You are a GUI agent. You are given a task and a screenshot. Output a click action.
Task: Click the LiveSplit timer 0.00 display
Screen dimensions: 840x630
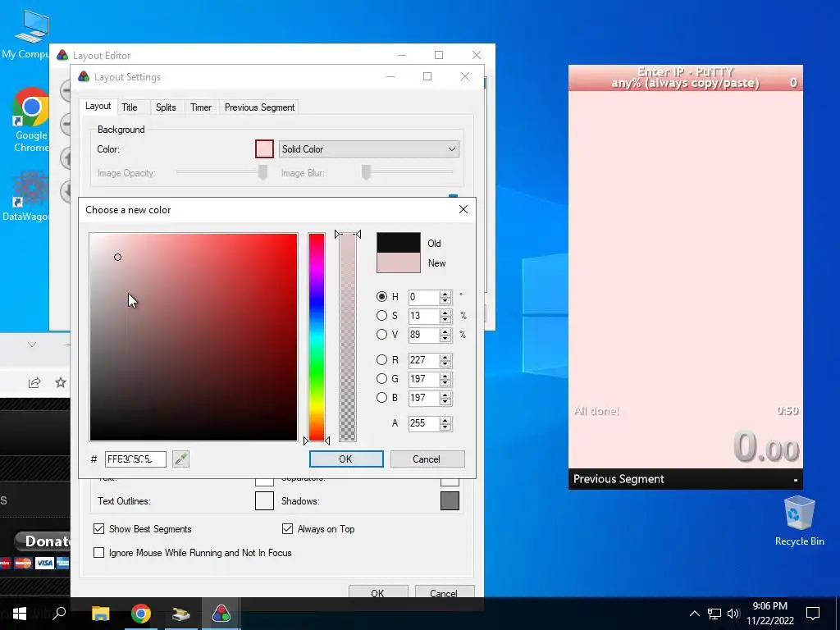(766, 446)
